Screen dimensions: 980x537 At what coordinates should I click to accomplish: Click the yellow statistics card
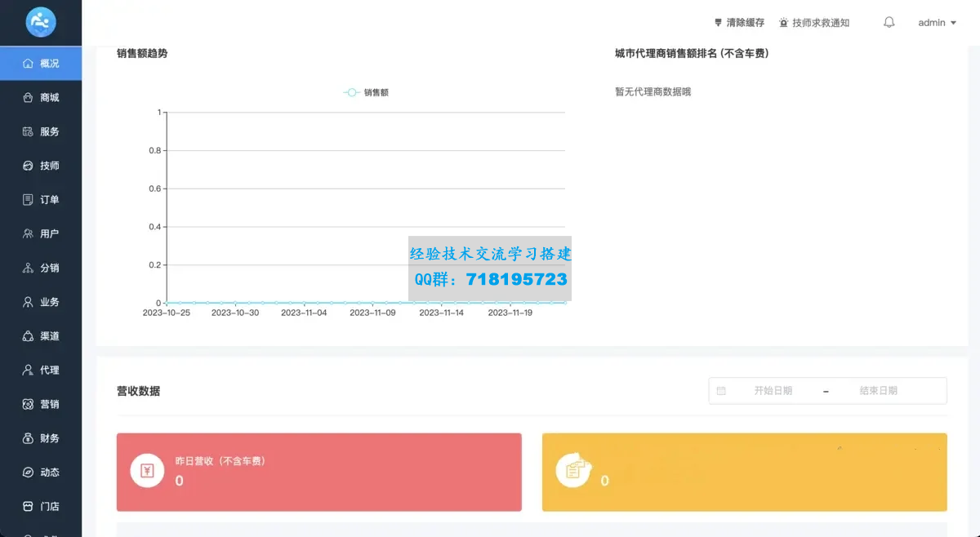[x=745, y=472]
